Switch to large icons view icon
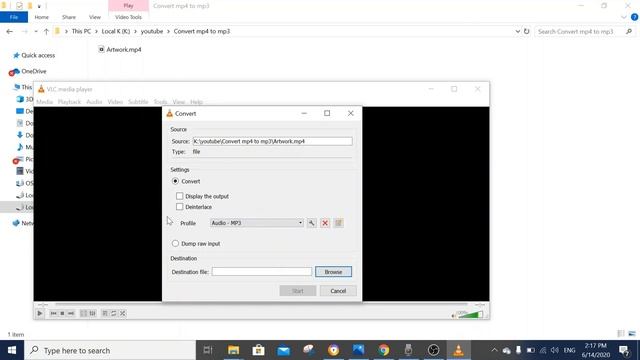Image resolution: width=640 pixels, height=360 pixels. click(x=632, y=333)
